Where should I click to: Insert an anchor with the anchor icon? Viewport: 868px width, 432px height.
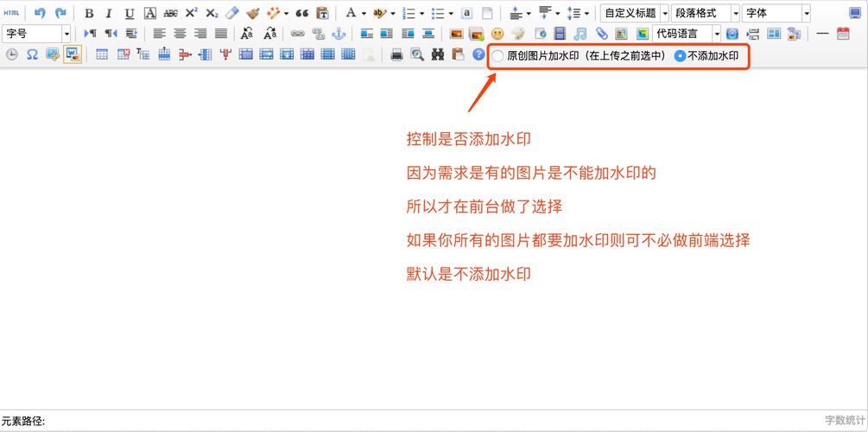[x=339, y=34]
